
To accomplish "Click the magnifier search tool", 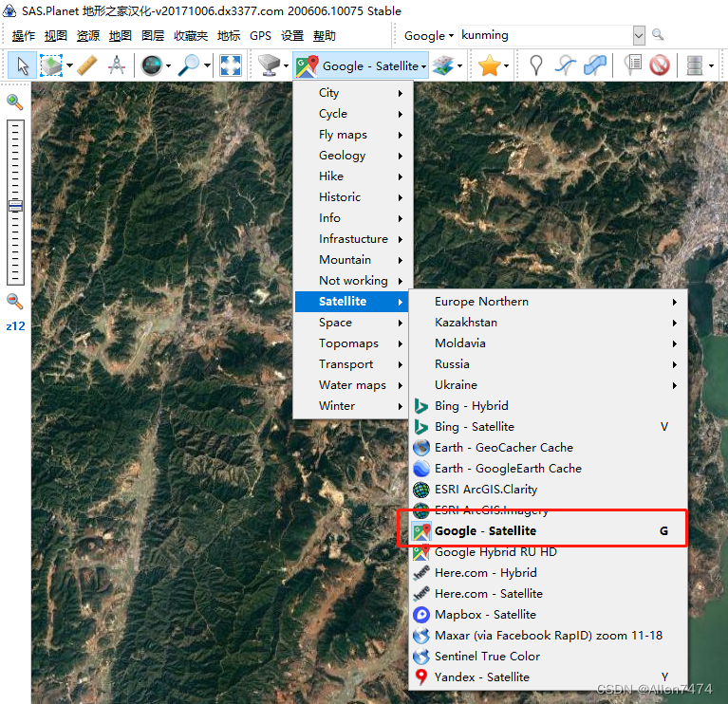I will coord(189,65).
